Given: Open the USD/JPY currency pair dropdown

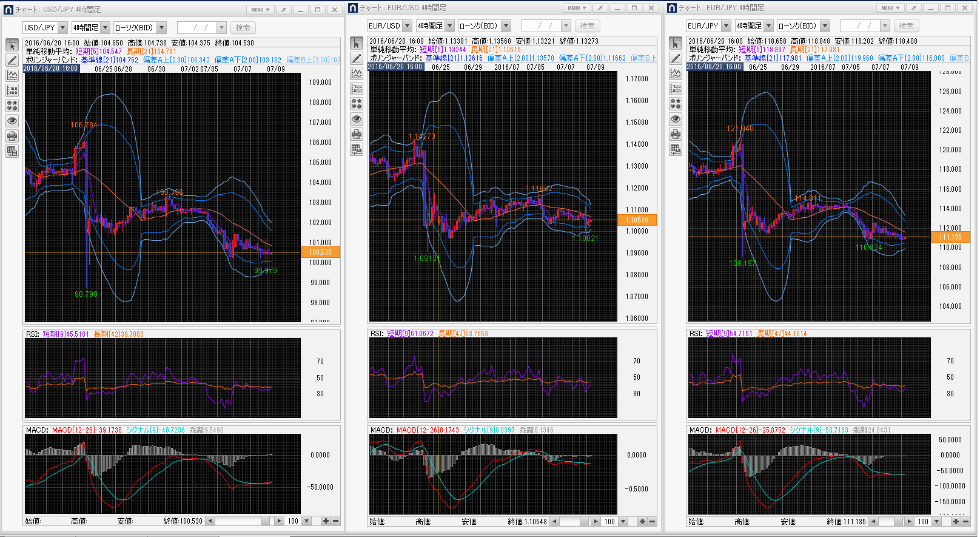Looking at the screenshot, I should pos(62,28).
